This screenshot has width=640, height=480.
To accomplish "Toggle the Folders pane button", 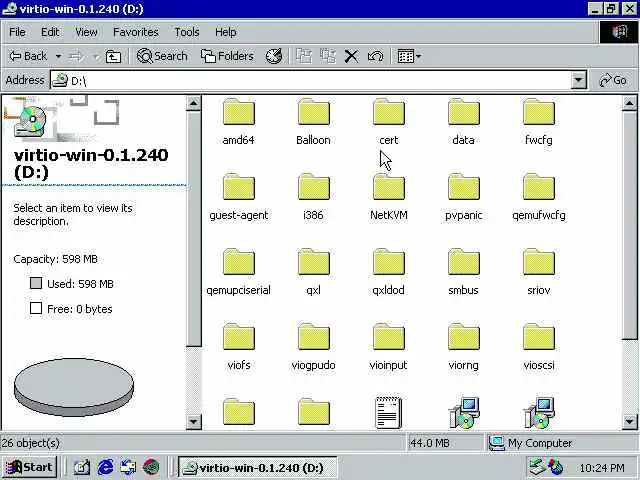I will pos(227,56).
